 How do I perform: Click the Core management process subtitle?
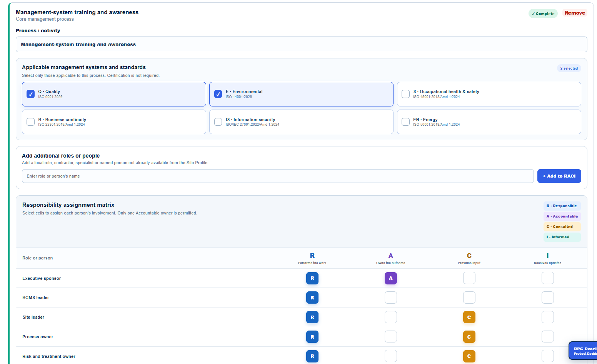(45, 19)
